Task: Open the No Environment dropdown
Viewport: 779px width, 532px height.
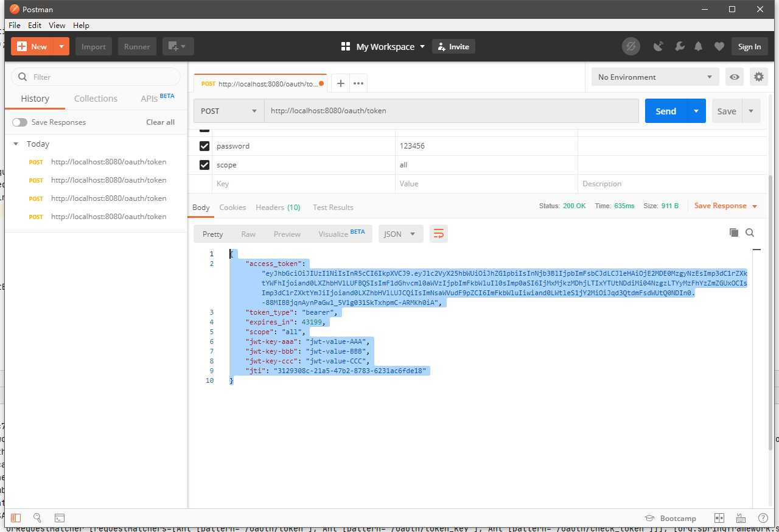Action: [x=655, y=77]
